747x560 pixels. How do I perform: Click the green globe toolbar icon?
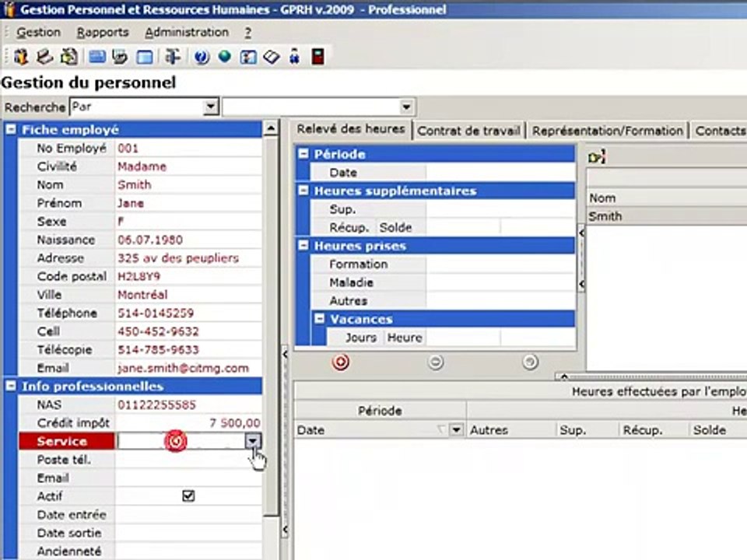(224, 56)
